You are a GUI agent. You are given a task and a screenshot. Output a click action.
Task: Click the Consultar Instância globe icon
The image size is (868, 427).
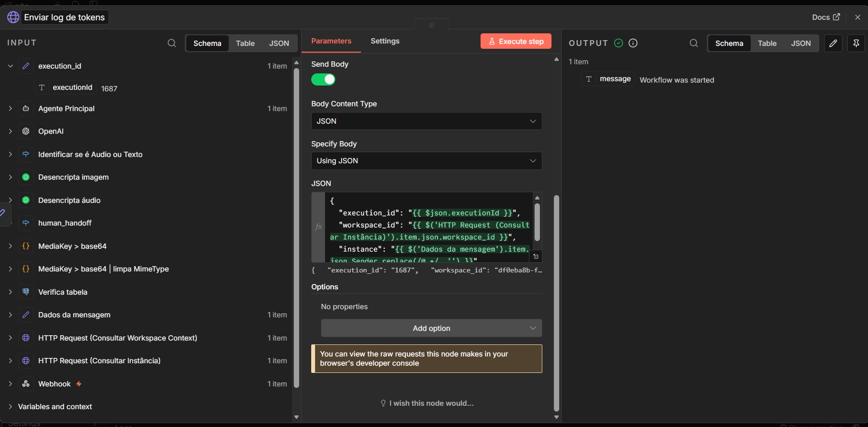tap(26, 361)
